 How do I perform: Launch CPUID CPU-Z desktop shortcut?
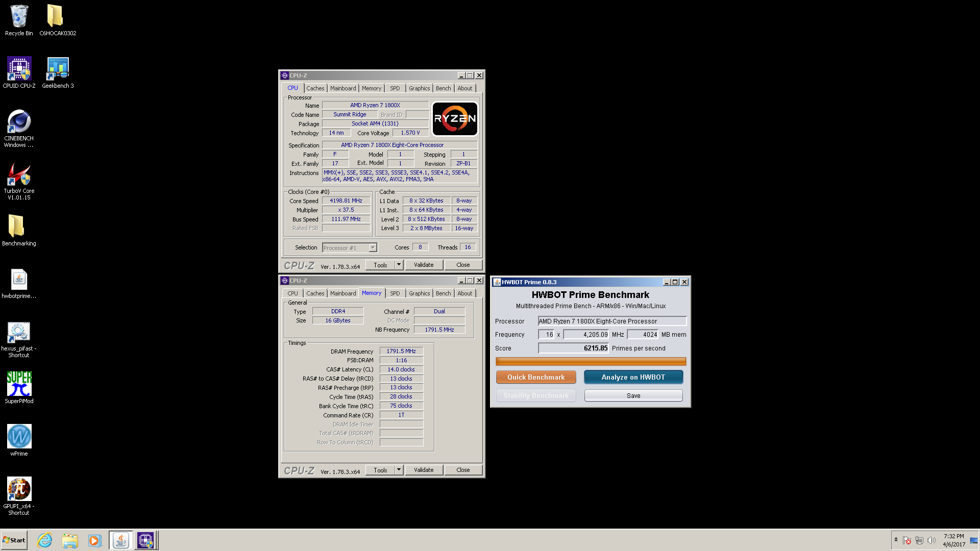pos(19,72)
